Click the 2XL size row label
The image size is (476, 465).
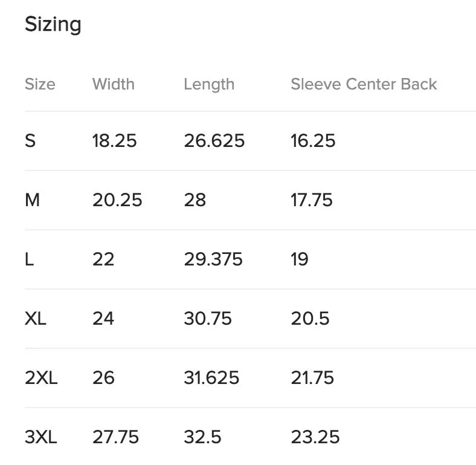point(41,378)
